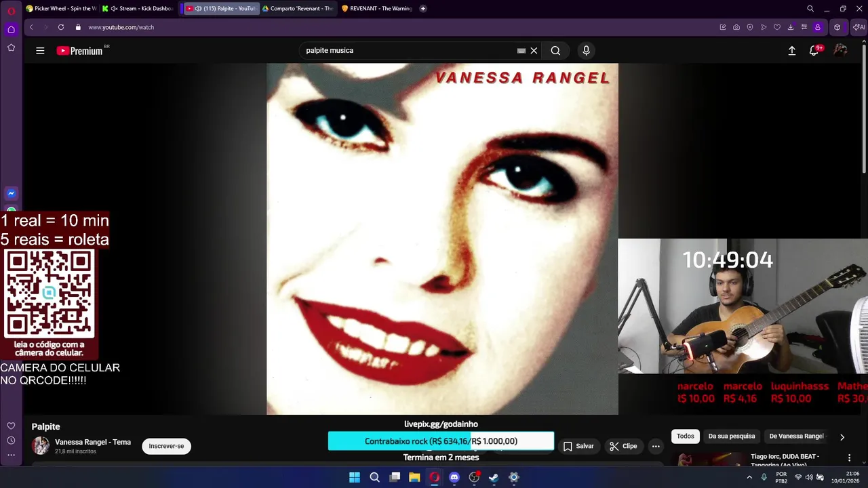
Task: Click the Vanessa Rangel album art video
Action: coord(442,239)
